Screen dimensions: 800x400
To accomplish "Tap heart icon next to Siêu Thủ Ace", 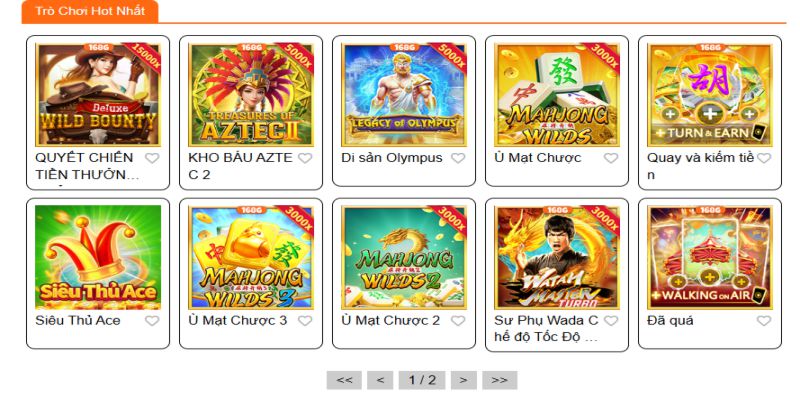I will (152, 321).
